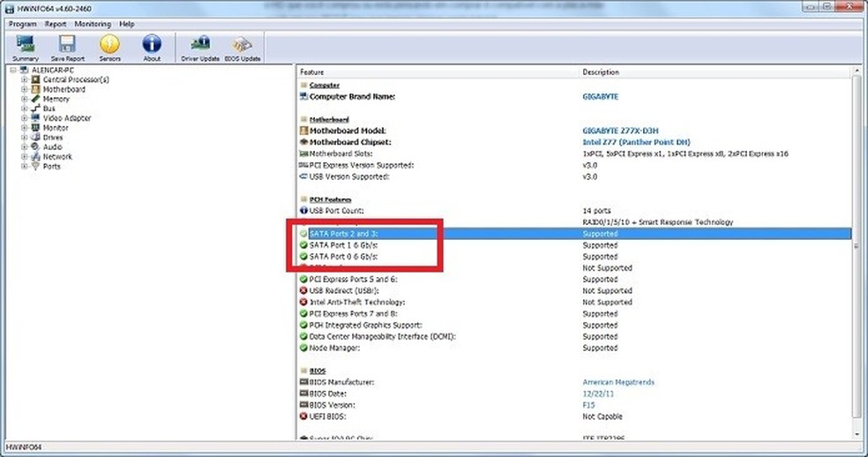
Task: Click the Motherboard icon in tree
Action: click(x=35, y=89)
